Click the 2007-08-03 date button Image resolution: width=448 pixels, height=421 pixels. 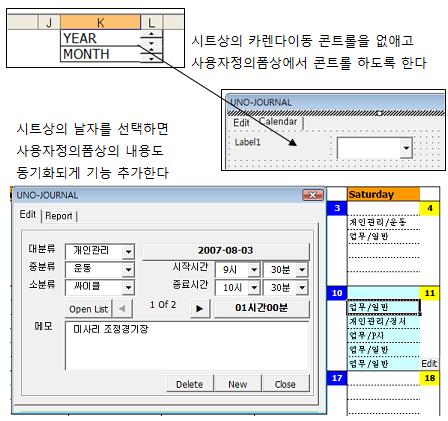(226, 251)
